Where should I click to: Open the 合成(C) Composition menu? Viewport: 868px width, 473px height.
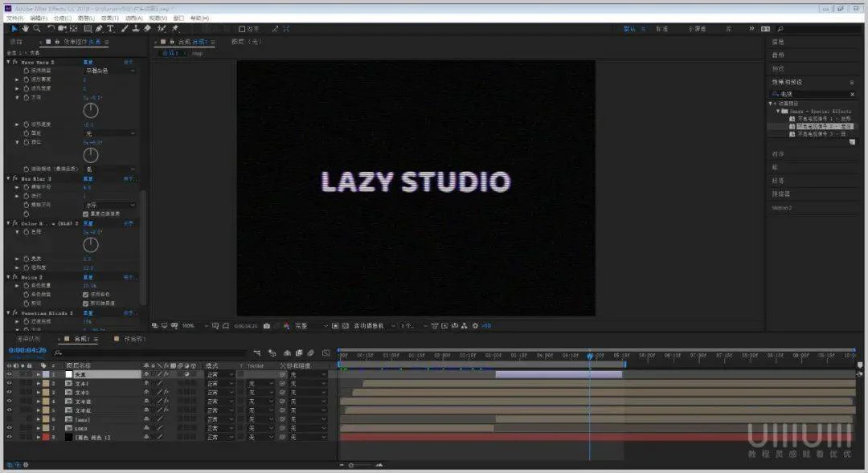(62, 18)
